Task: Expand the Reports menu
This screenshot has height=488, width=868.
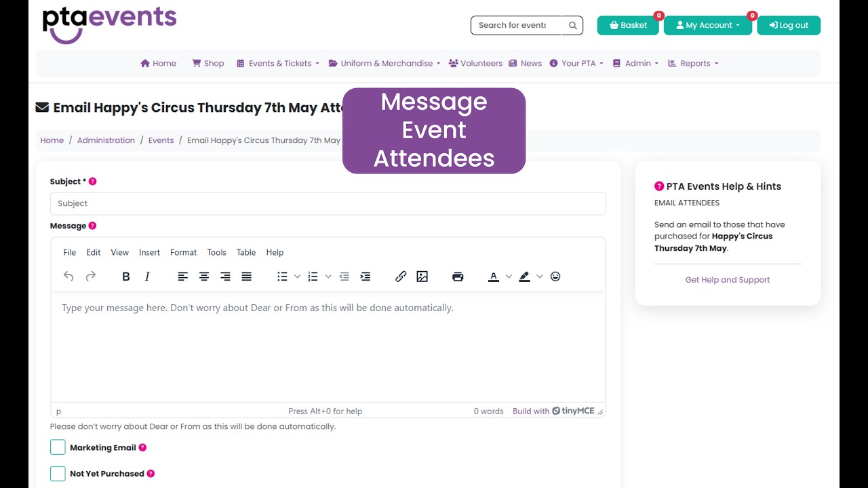Action: (693, 63)
